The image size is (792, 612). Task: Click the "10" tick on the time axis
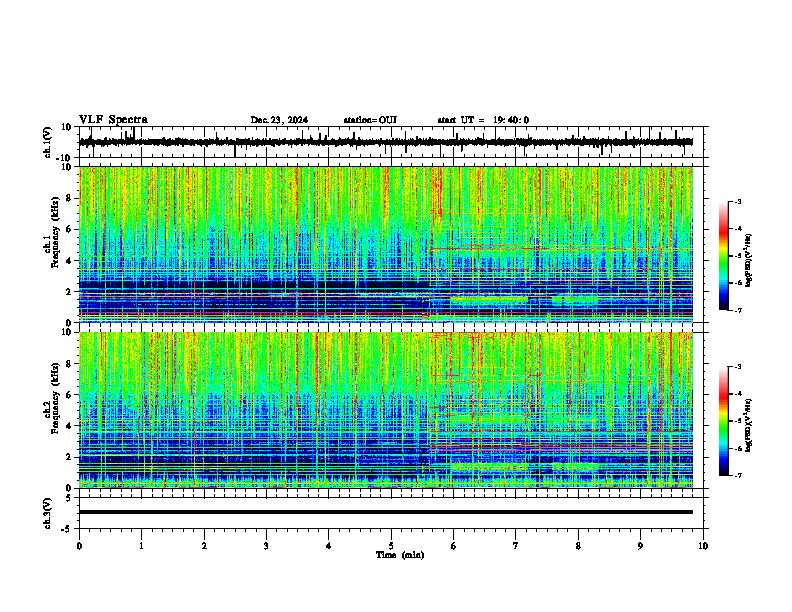pyautogui.click(x=703, y=546)
